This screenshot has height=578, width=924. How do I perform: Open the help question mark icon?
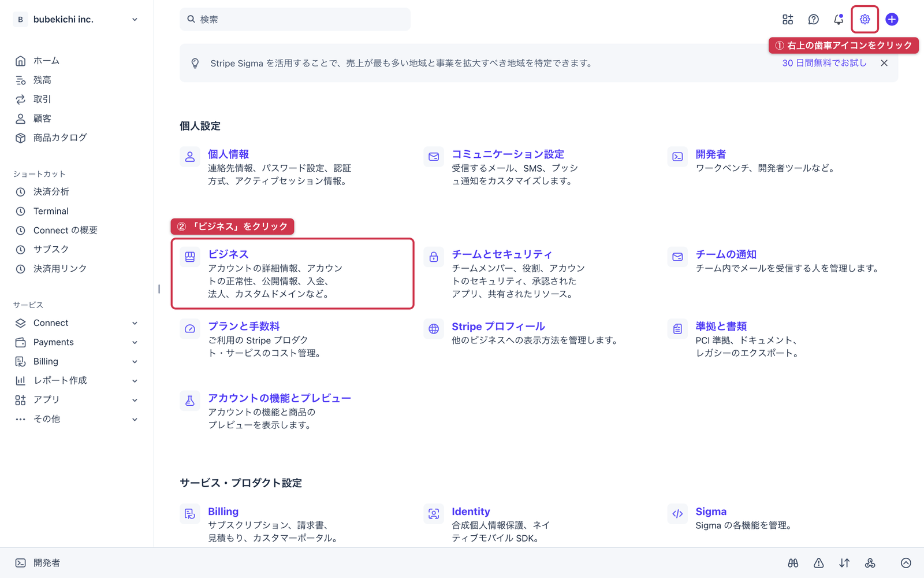(x=813, y=19)
